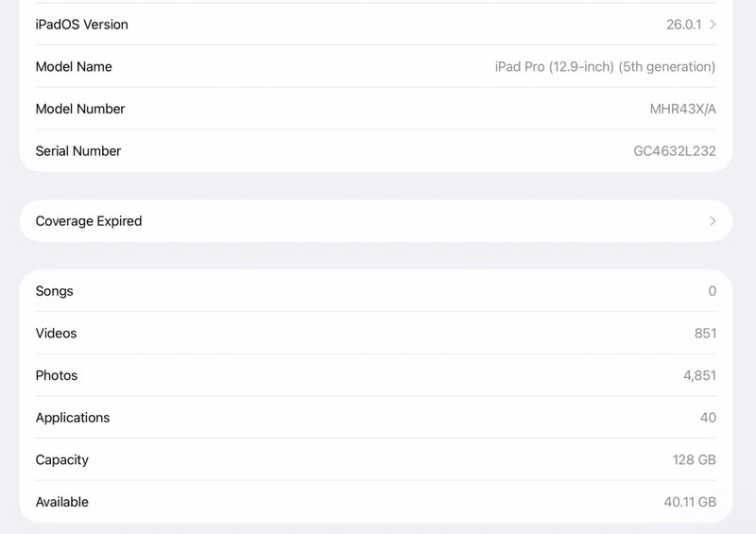Tap the 40.11 GB available value
Image resolution: width=756 pixels, height=534 pixels.
click(690, 502)
